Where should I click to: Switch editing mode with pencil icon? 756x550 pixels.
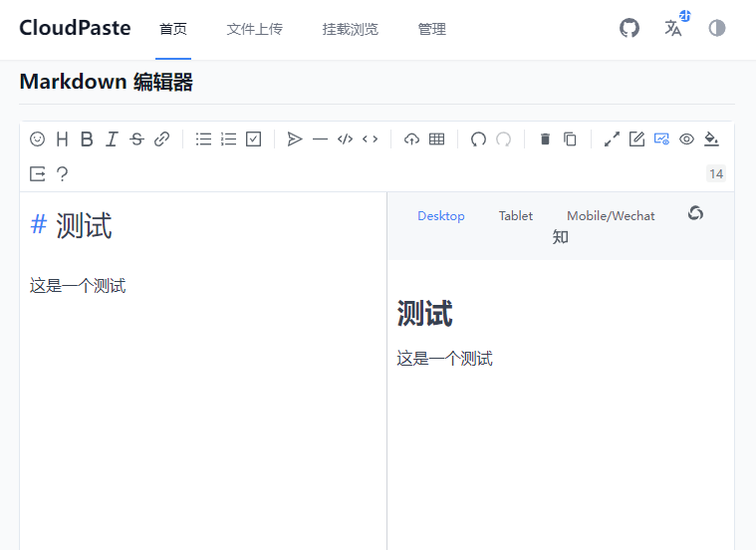(636, 139)
